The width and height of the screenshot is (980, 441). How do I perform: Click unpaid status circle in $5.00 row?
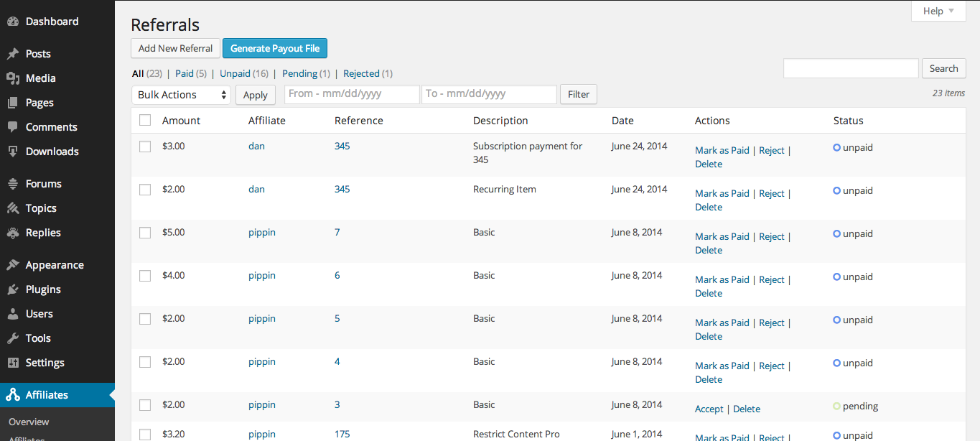tap(836, 233)
